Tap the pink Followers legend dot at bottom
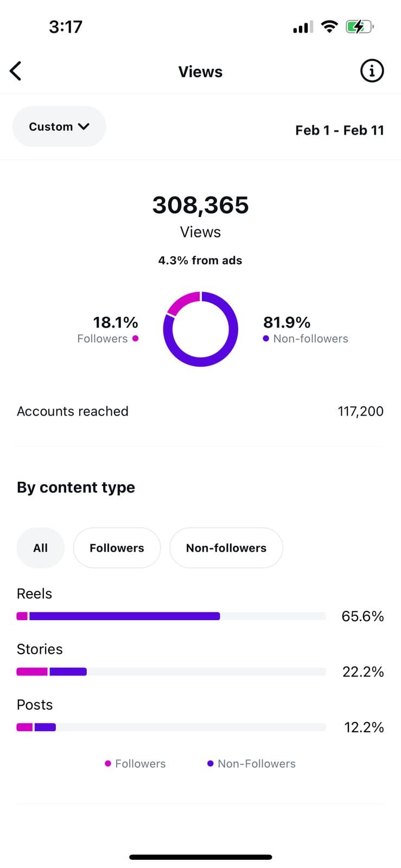 (x=108, y=763)
